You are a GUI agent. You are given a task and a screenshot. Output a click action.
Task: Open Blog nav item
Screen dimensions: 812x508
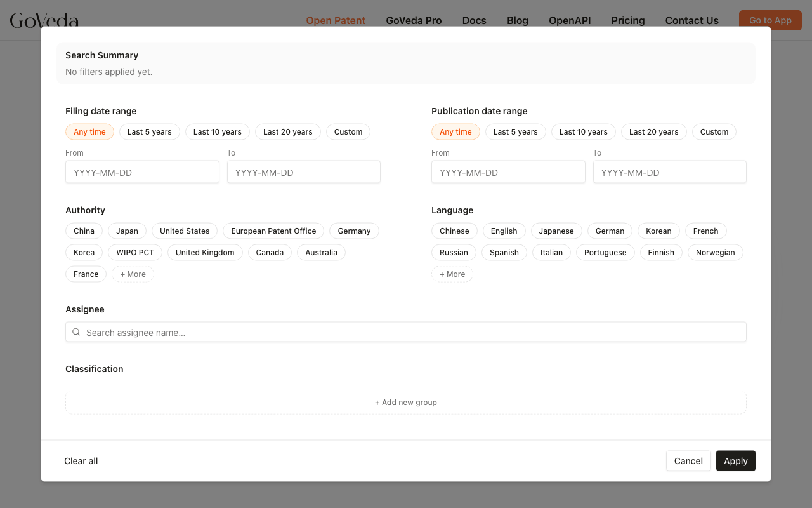518,20
